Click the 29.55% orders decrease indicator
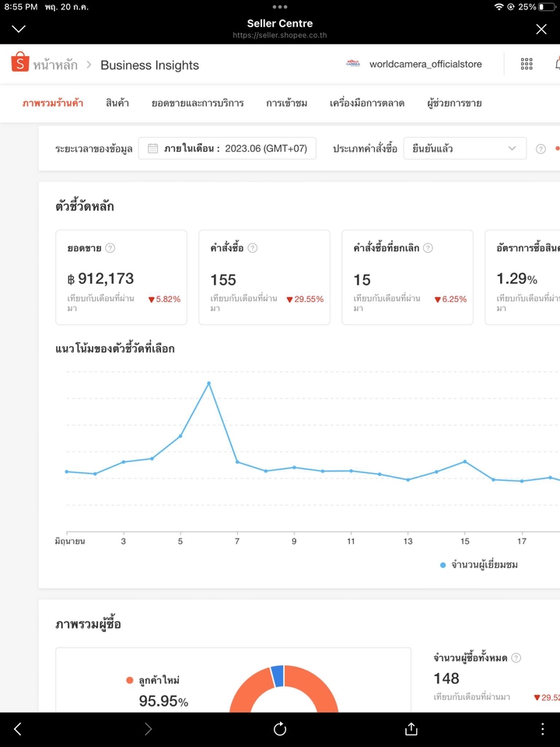Image resolution: width=560 pixels, height=747 pixels. pos(305,299)
